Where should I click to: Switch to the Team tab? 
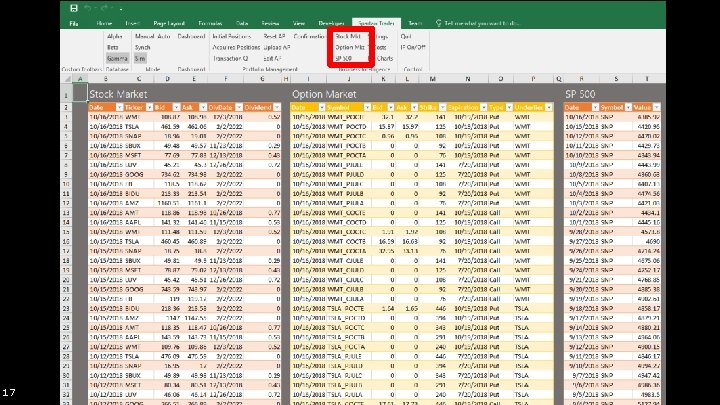click(x=415, y=23)
